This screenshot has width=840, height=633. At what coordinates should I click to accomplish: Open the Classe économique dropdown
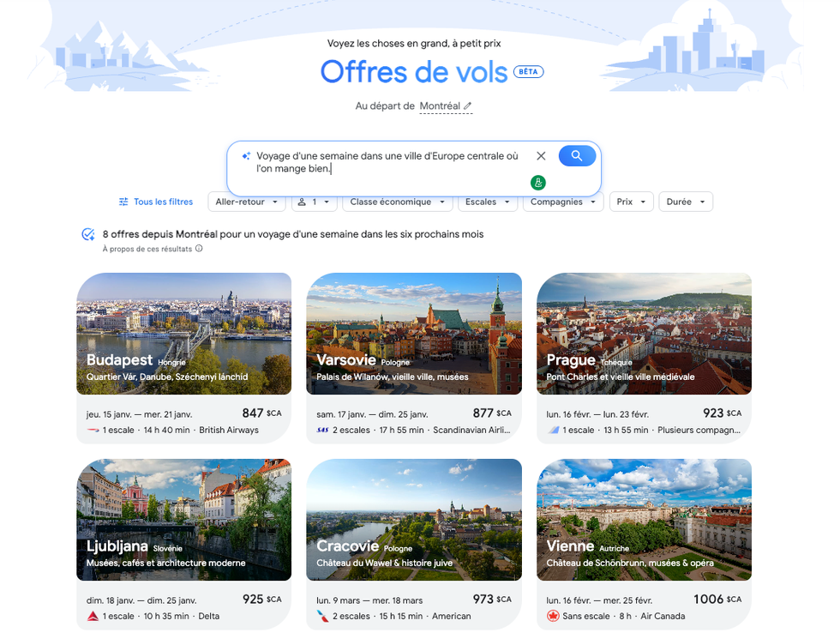(397, 202)
